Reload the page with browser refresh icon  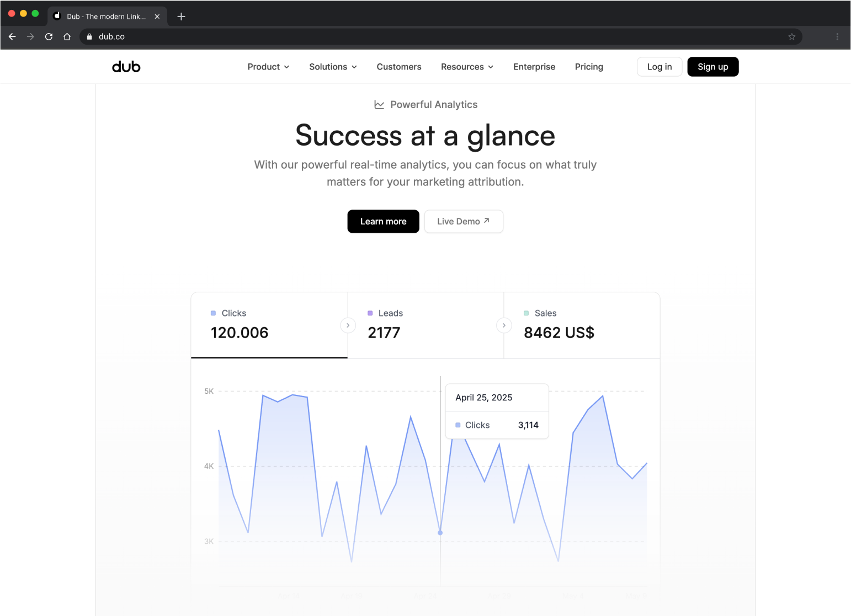49,36
